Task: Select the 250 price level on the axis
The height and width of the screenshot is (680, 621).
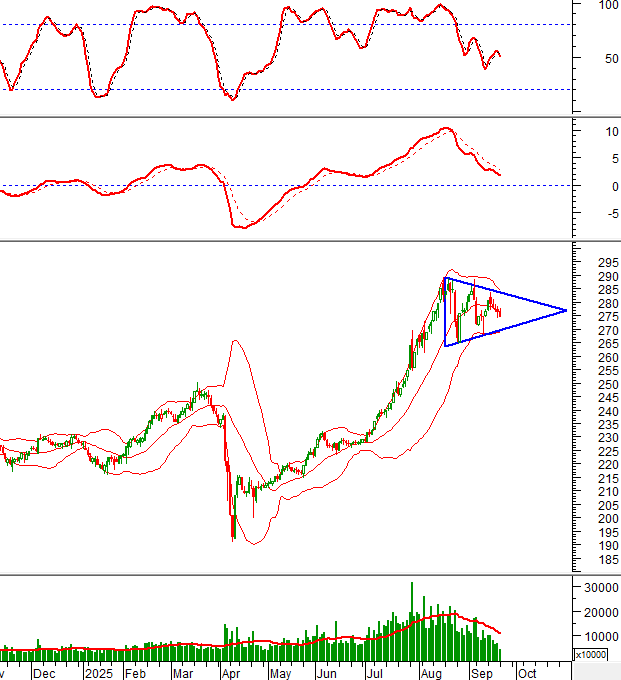Action: [x=596, y=384]
